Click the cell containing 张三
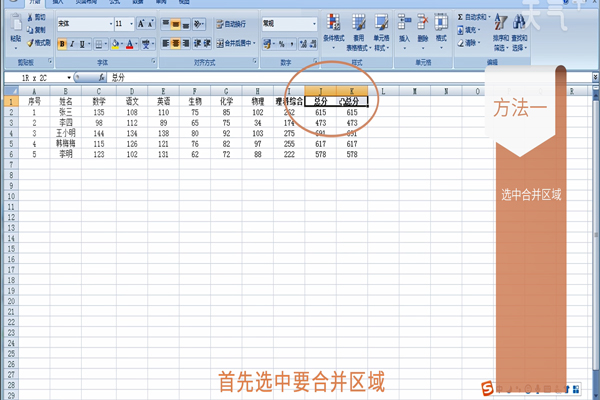 65,112
